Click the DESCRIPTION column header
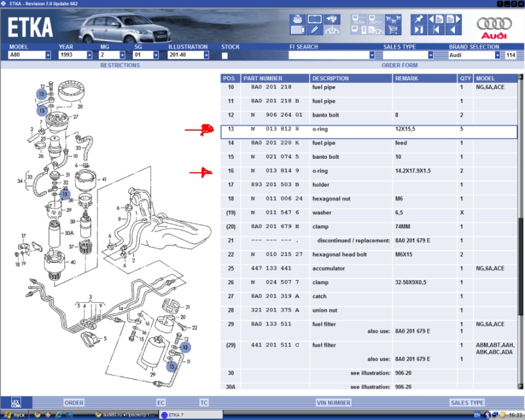The width and height of the screenshot is (525, 420). click(351, 78)
